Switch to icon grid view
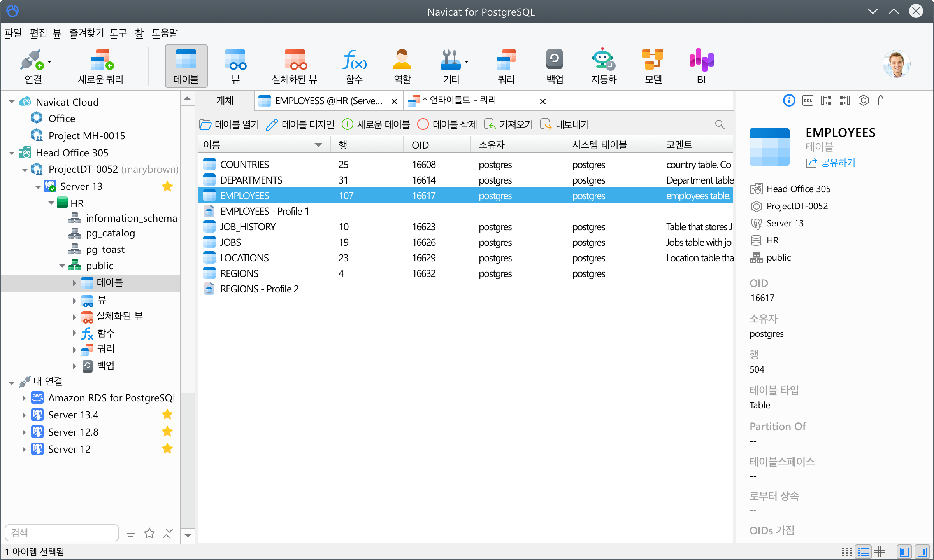Screen dimensions: 934x560 point(846,552)
